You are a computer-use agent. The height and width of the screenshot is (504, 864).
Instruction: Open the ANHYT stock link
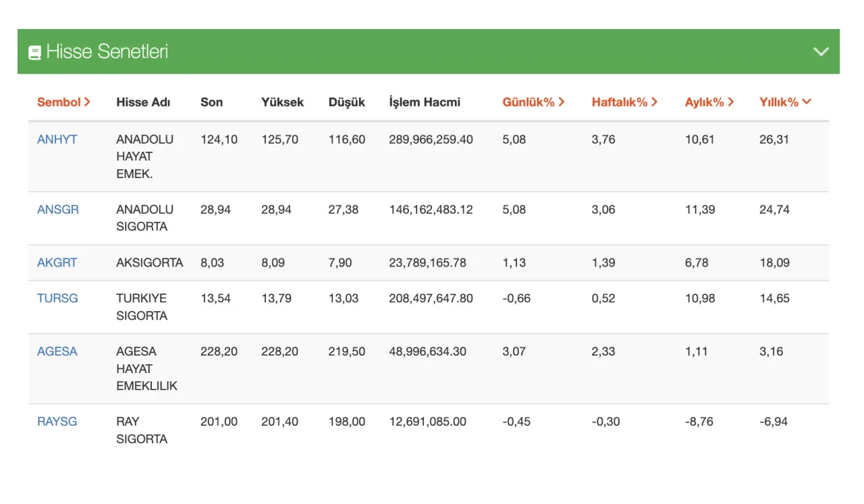(x=57, y=140)
